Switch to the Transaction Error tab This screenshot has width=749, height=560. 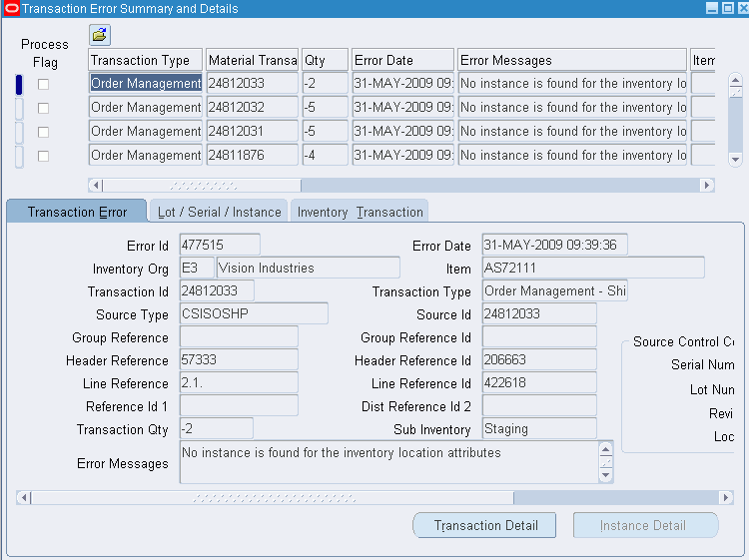pos(77,212)
